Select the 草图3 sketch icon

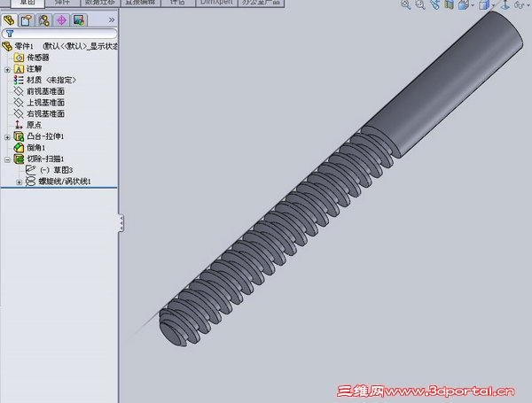tap(30, 170)
